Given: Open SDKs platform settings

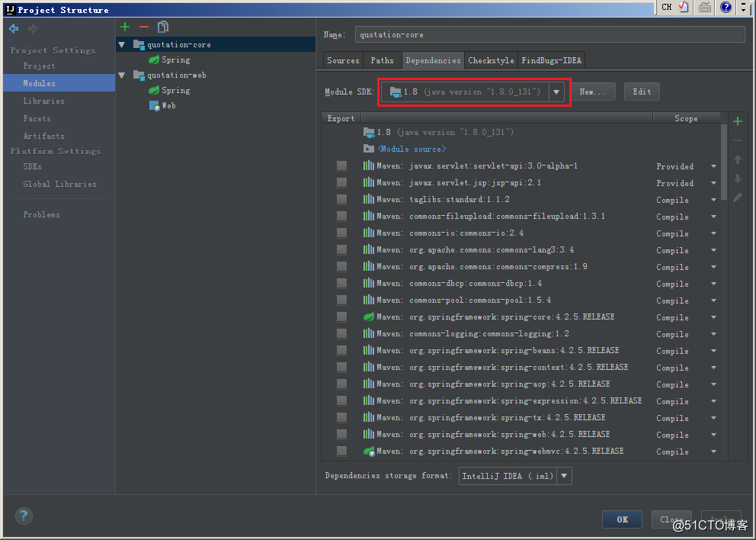Looking at the screenshot, I should coord(32,166).
